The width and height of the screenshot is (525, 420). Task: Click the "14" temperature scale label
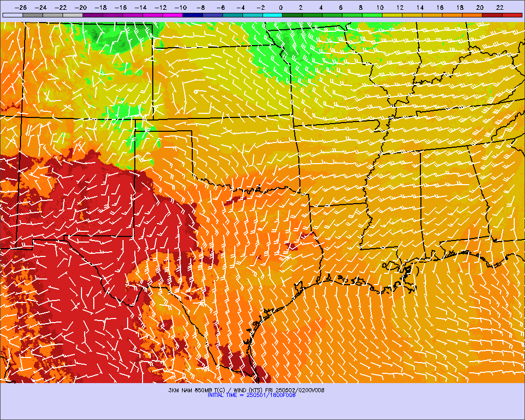tap(420, 8)
